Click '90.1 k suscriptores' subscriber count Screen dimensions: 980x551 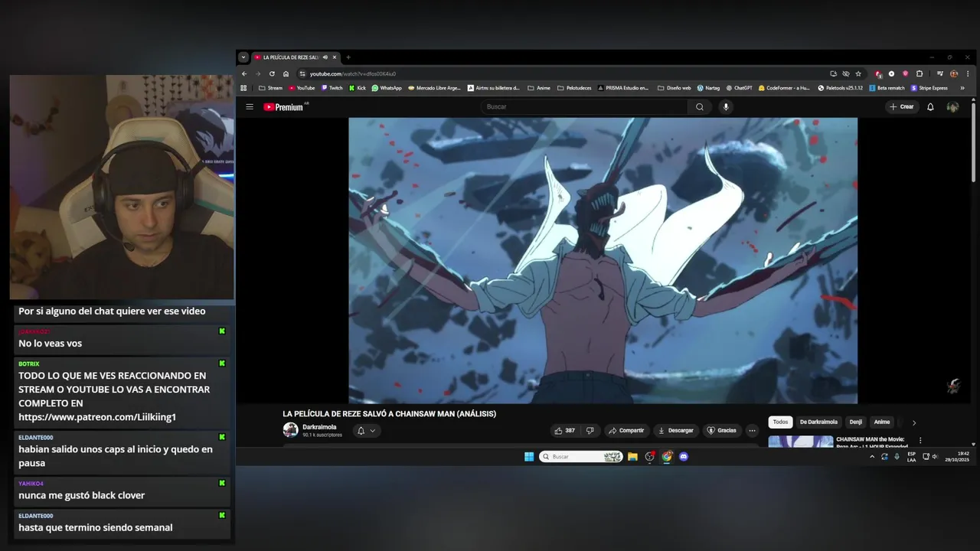[x=322, y=435]
